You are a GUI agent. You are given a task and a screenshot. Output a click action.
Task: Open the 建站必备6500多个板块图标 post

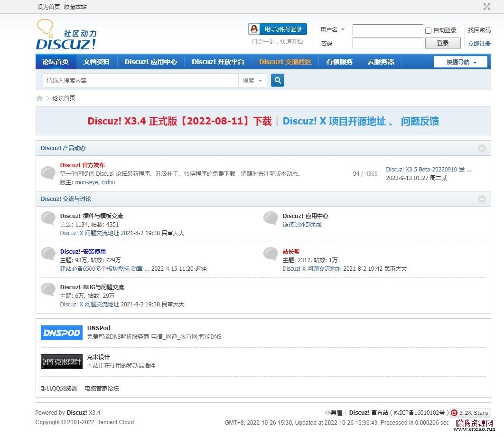point(105,269)
